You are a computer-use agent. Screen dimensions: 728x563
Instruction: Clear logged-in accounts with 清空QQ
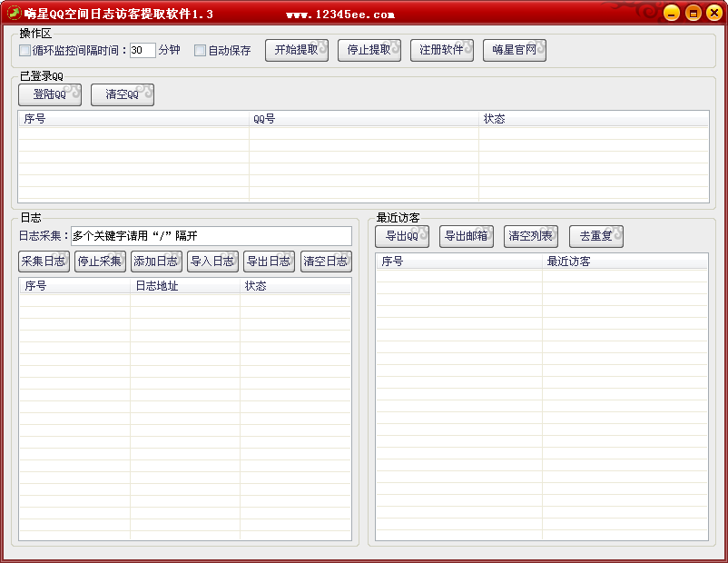123,94
